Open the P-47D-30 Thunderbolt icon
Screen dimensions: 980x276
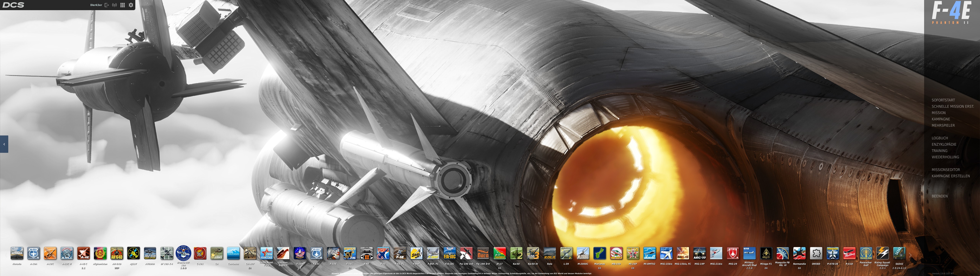[x=833, y=253]
